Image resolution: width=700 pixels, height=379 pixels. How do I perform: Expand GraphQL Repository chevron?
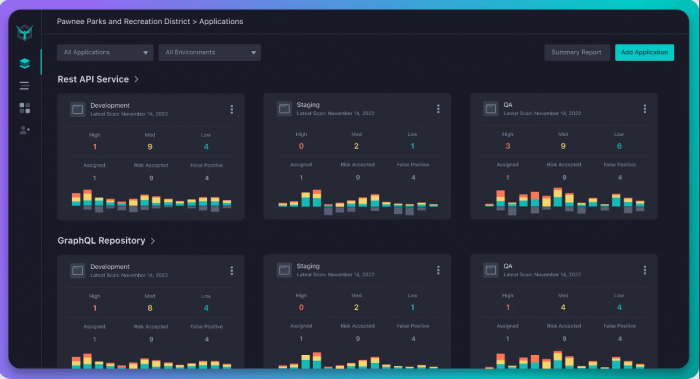153,241
